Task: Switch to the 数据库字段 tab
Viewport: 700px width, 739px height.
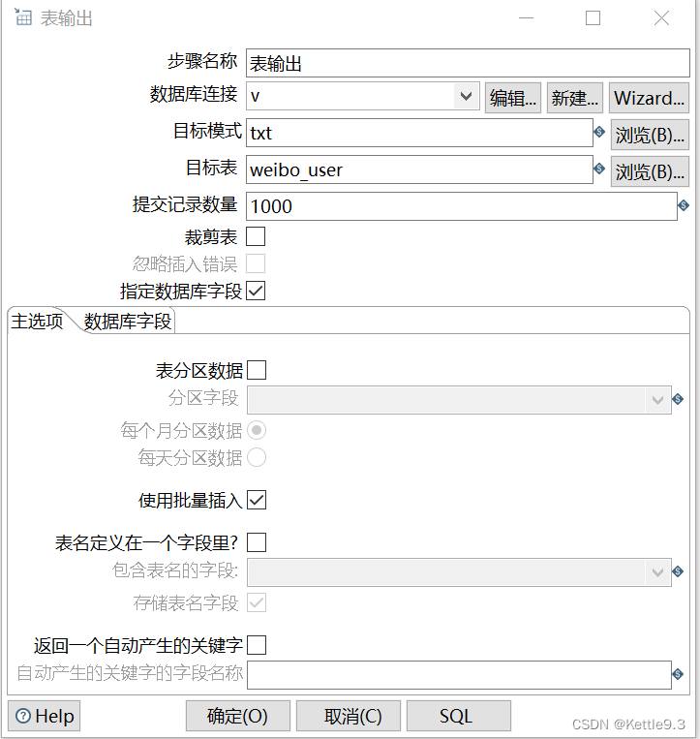Action: coord(128,322)
